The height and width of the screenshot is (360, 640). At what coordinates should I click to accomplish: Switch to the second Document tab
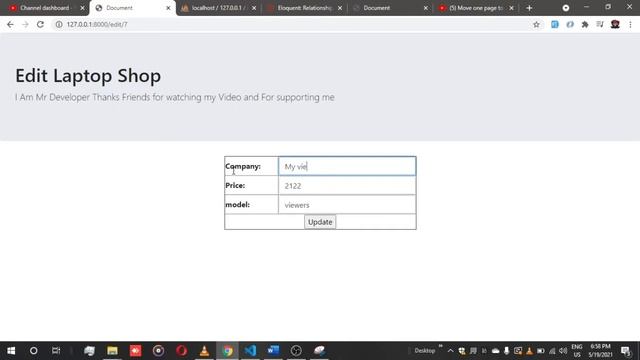coord(390,8)
